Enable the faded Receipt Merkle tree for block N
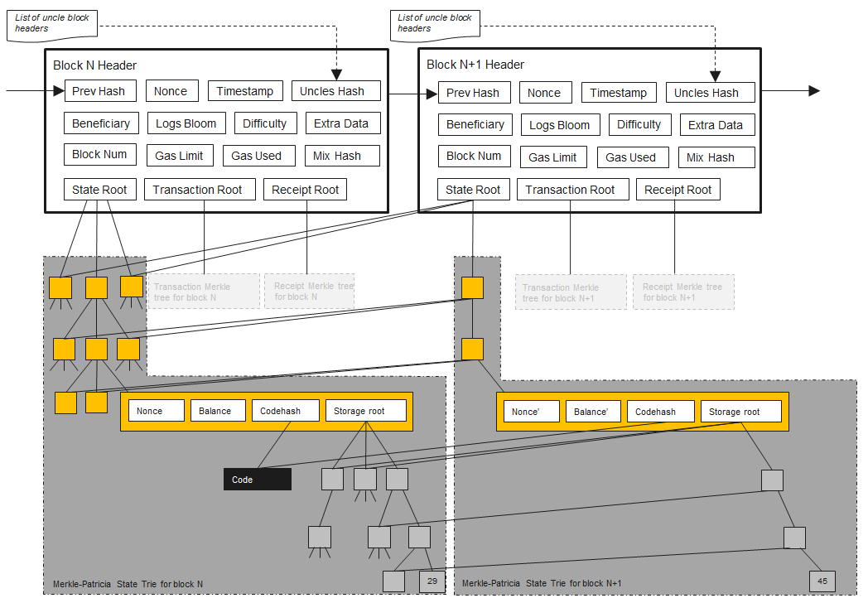This screenshot has width=868, height=603. [x=308, y=292]
